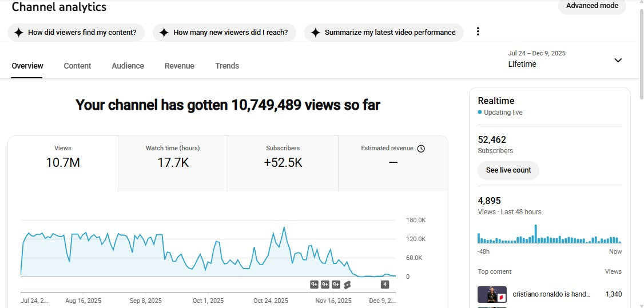Open the Audience tab
The image size is (644, 308).
[x=128, y=66]
